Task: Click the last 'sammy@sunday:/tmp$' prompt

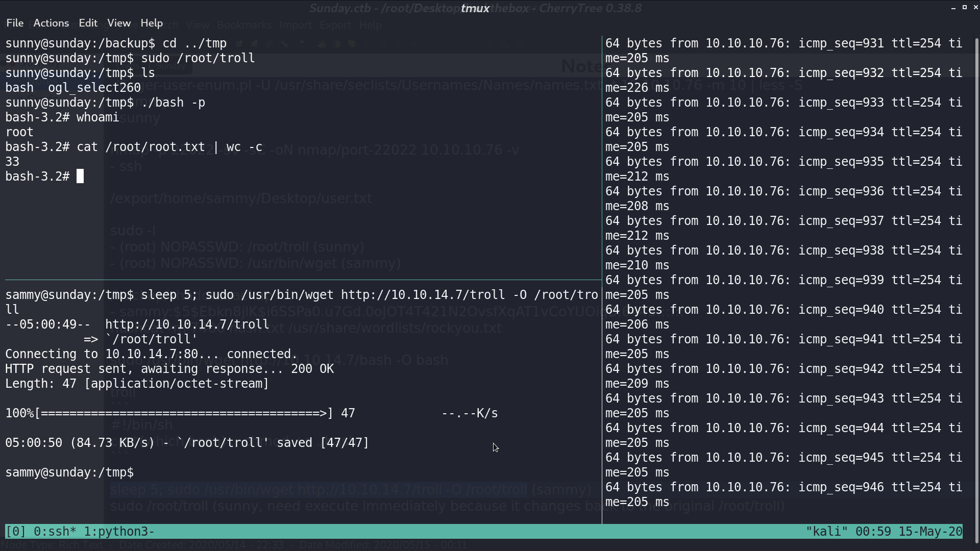Action: (69, 472)
